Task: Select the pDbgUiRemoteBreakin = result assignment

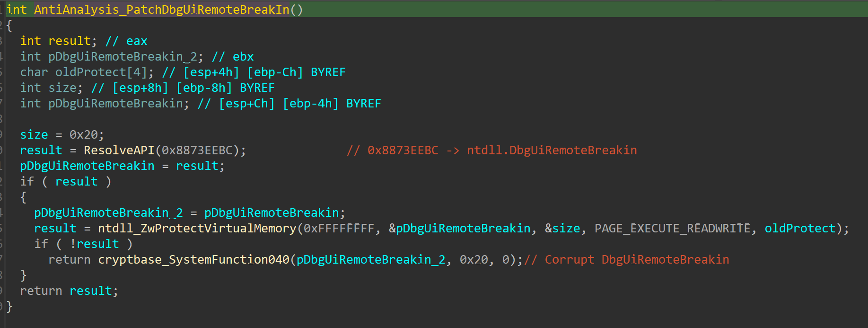Action: [x=123, y=166]
